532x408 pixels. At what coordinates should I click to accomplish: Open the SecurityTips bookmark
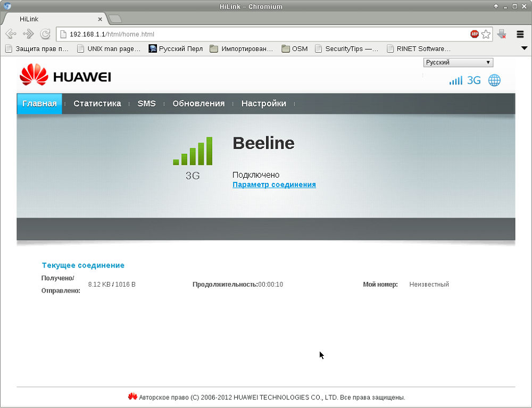[347, 48]
